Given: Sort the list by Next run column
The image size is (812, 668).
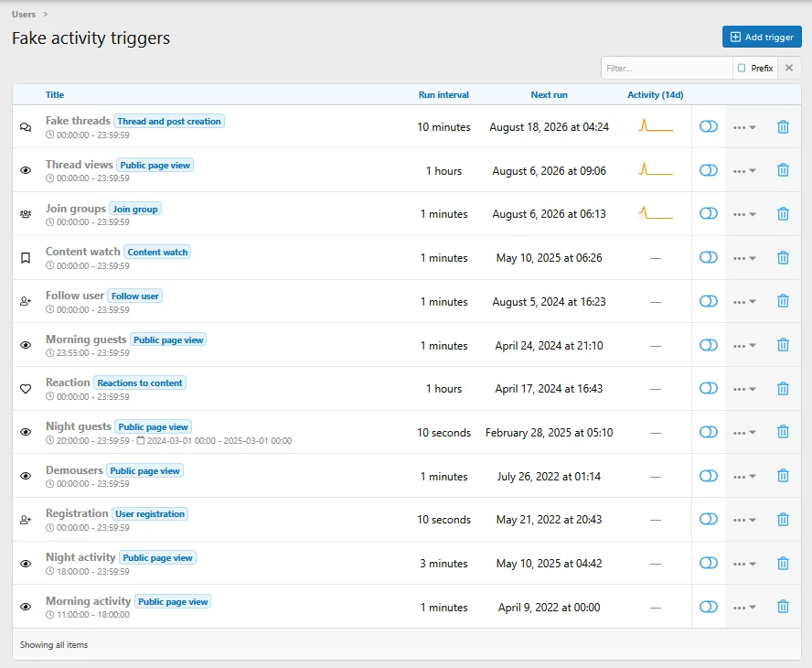Looking at the screenshot, I should (549, 95).
